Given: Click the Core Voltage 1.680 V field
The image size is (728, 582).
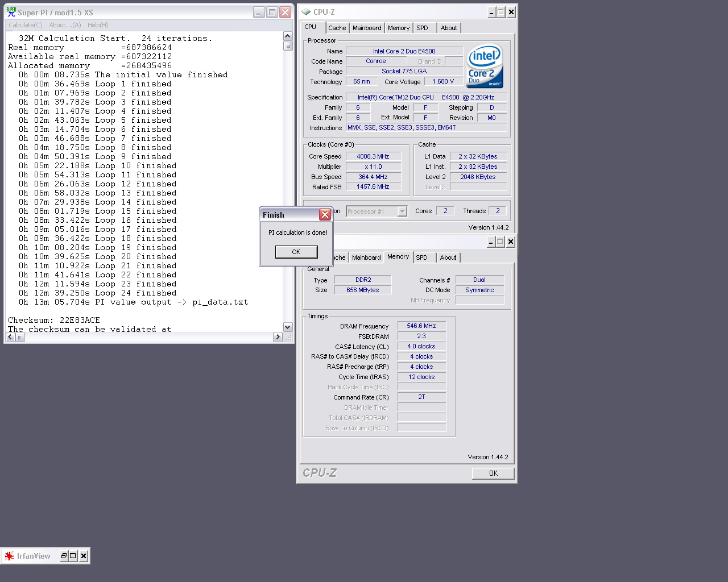Looking at the screenshot, I should click(443, 82).
